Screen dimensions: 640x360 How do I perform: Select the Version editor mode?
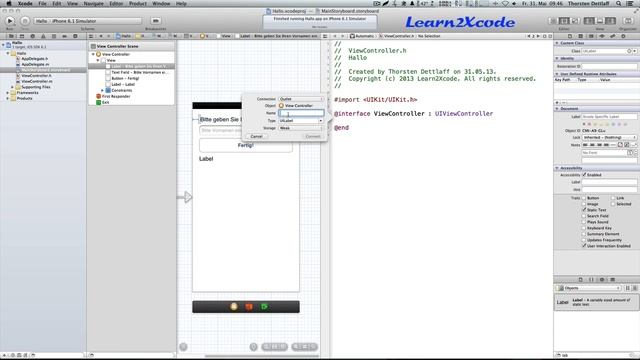pos(575,20)
